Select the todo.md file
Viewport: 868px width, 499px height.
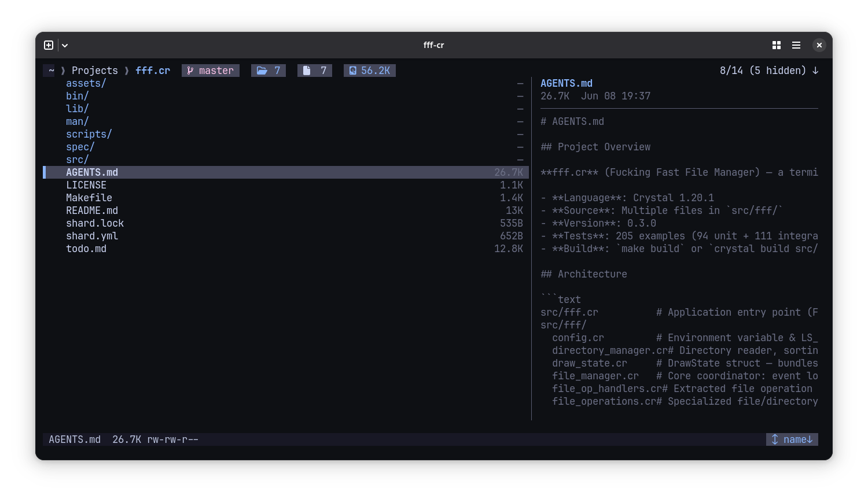tap(86, 249)
